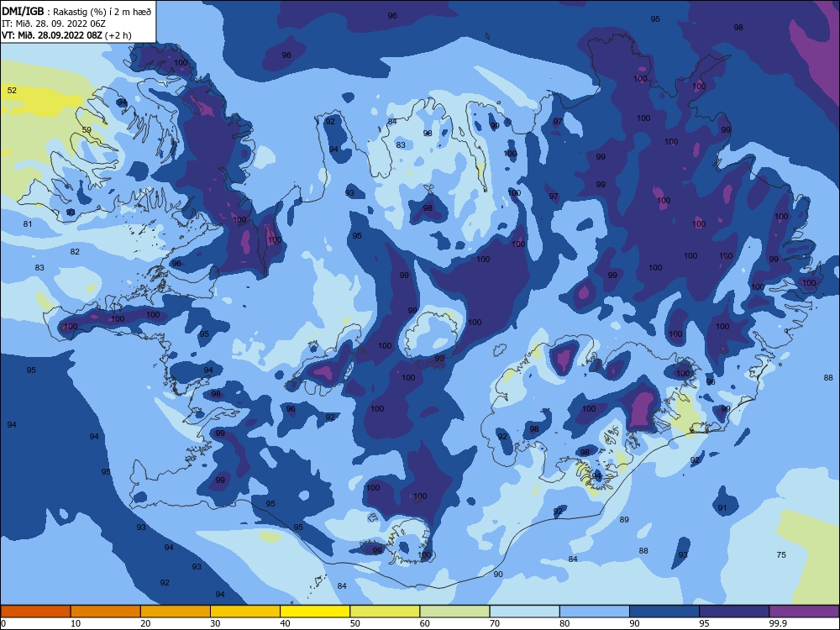Click the humidity value '90' on the map
This screenshot has width=840, height=630.
(x=498, y=575)
